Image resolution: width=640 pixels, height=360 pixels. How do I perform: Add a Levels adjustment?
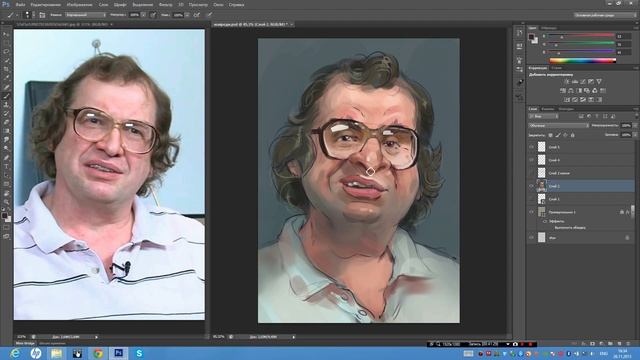[x=575, y=82]
